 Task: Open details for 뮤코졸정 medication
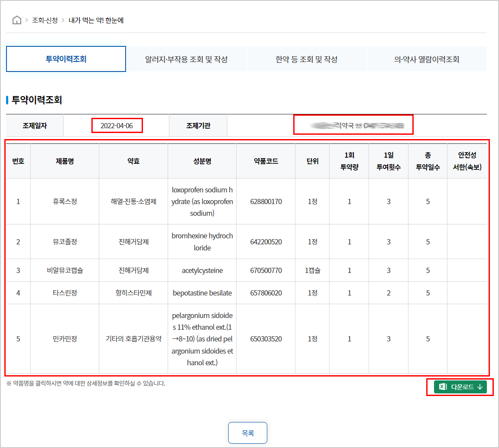[65, 241]
